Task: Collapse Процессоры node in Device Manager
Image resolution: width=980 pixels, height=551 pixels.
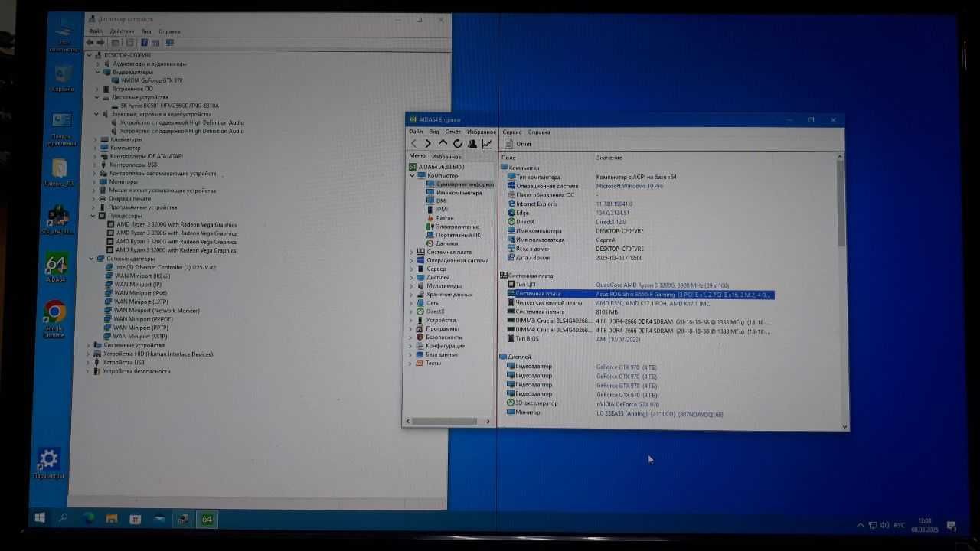Action: click(93, 216)
